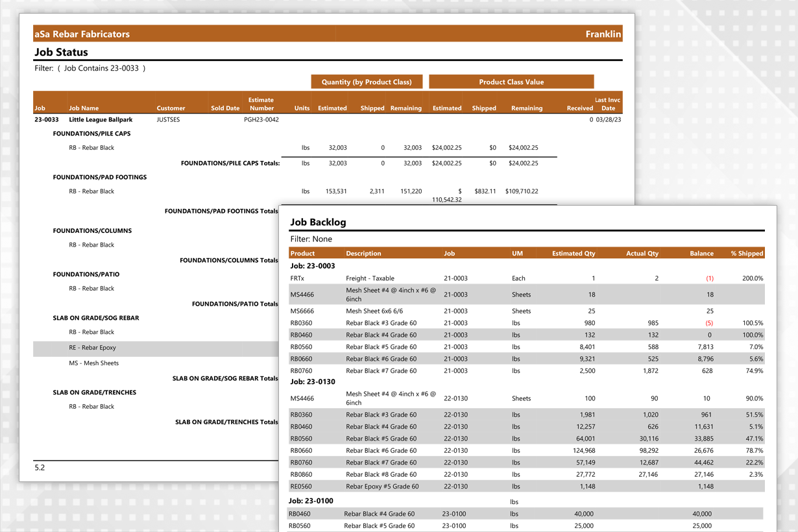Click the SLAB ON GRADE/TRENCHES section heading

coord(94,393)
